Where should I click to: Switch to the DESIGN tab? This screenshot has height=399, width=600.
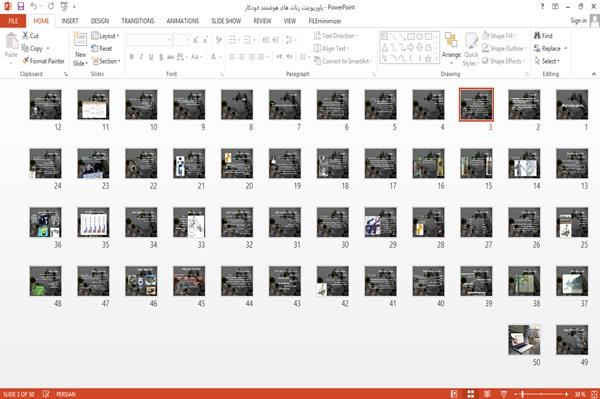99,21
